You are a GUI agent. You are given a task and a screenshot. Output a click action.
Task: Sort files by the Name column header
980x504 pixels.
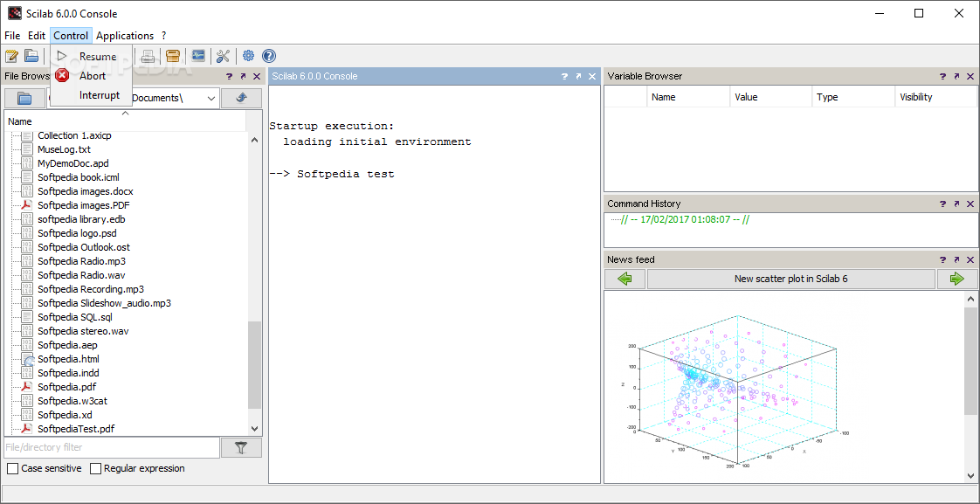point(125,121)
